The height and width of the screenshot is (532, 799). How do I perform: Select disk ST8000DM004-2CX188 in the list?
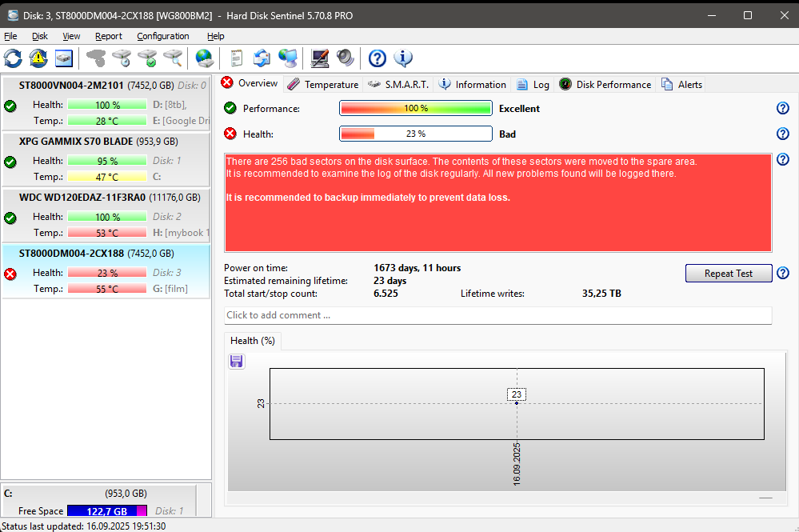[106, 272]
